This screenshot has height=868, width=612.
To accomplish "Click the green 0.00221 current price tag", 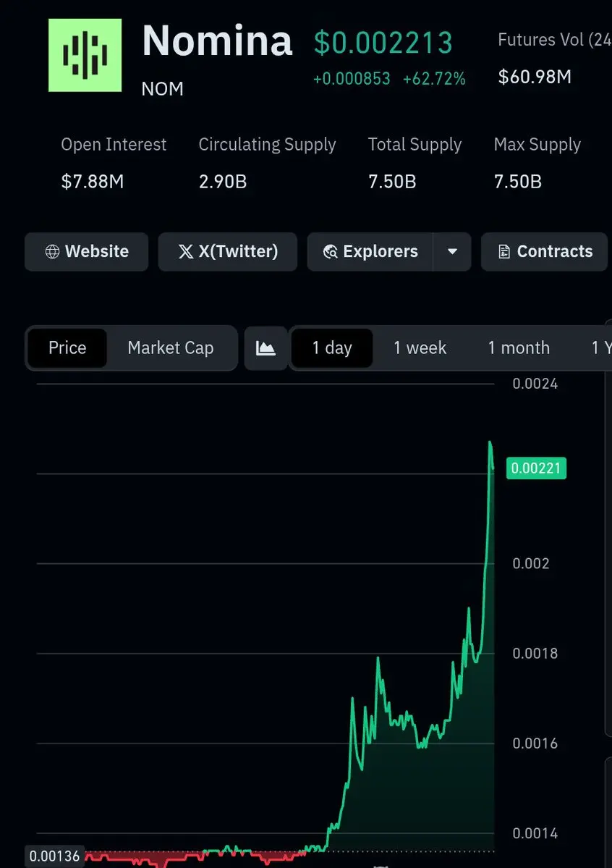I will (x=536, y=468).
